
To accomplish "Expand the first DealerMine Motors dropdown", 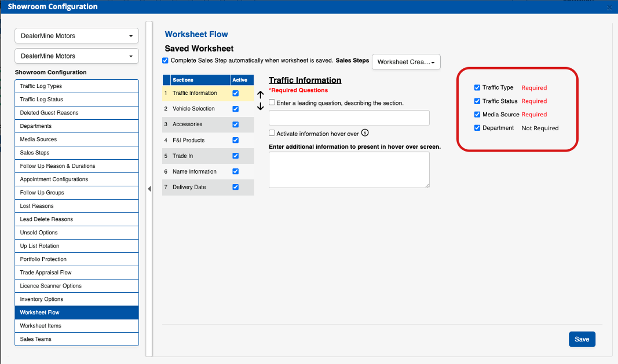I will pos(76,36).
